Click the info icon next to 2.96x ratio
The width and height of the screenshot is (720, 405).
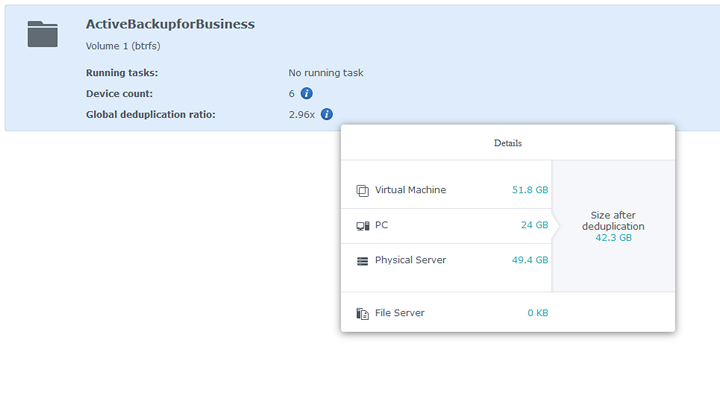pos(327,114)
